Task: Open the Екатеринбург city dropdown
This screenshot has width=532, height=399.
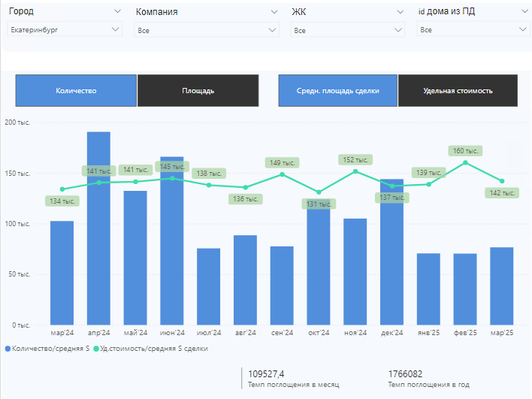Action: [65, 29]
